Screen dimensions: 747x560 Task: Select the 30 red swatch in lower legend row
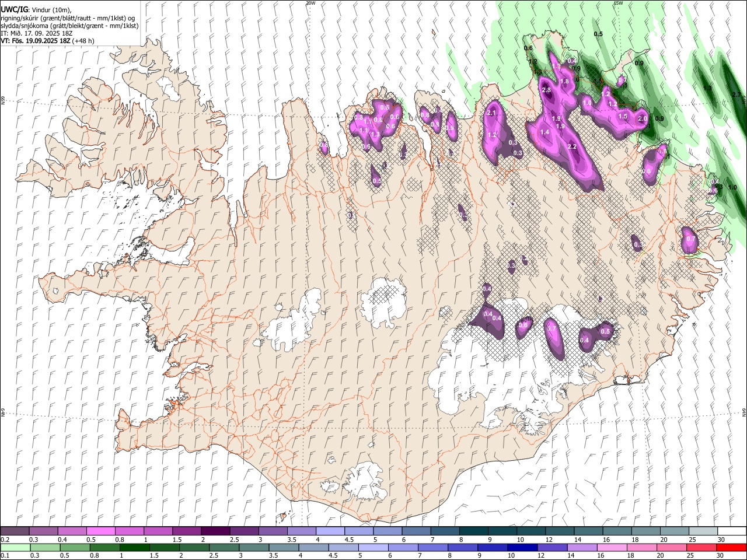[x=731, y=548]
